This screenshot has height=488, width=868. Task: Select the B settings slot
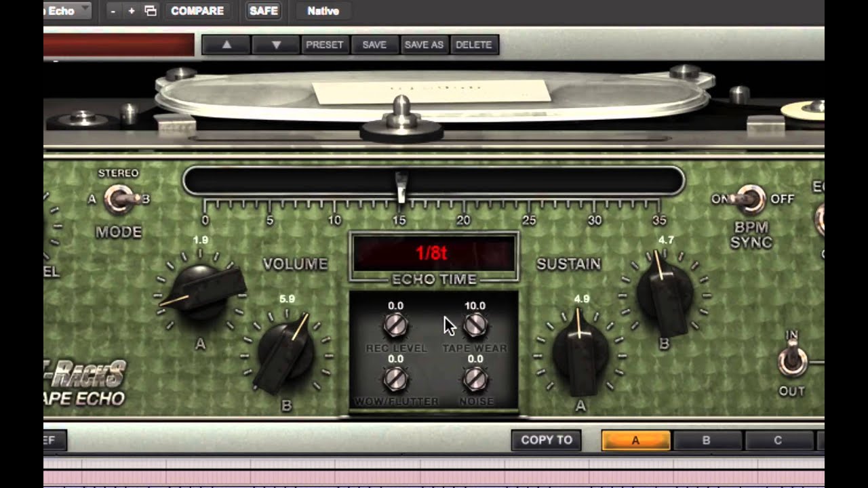click(706, 440)
